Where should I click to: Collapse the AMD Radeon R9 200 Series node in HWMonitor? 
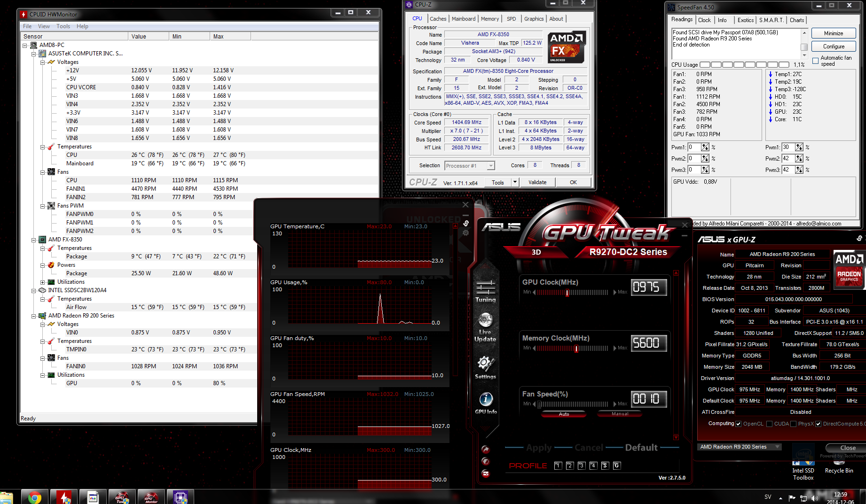pyautogui.click(x=34, y=316)
